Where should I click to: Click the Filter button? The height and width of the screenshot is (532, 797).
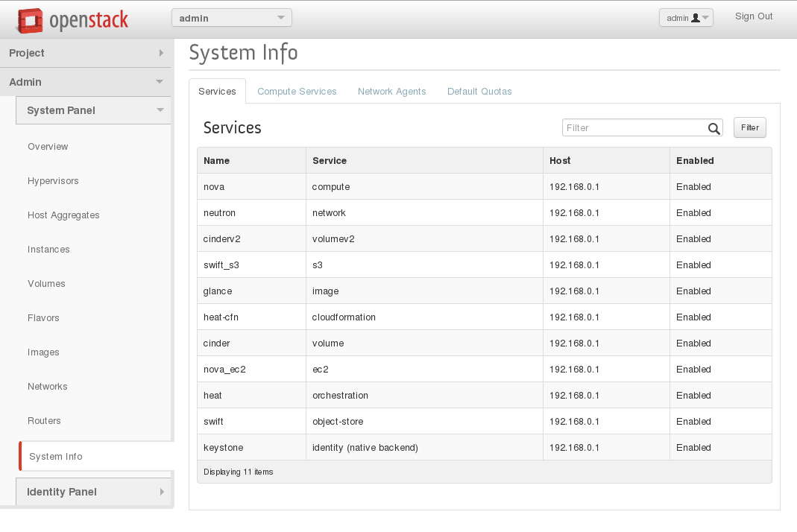point(750,127)
